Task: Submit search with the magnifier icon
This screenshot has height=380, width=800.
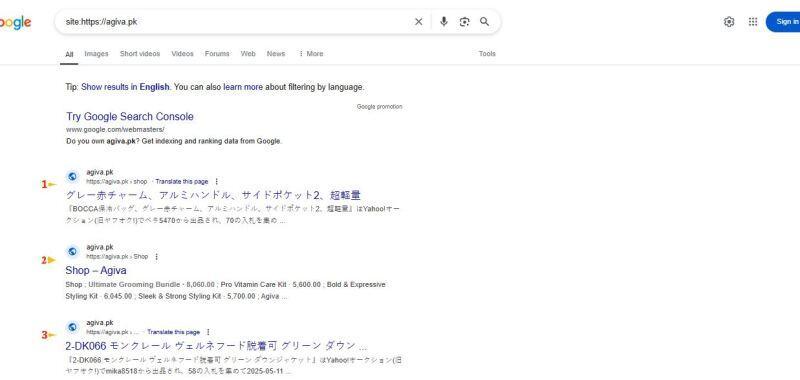Action: [485, 21]
